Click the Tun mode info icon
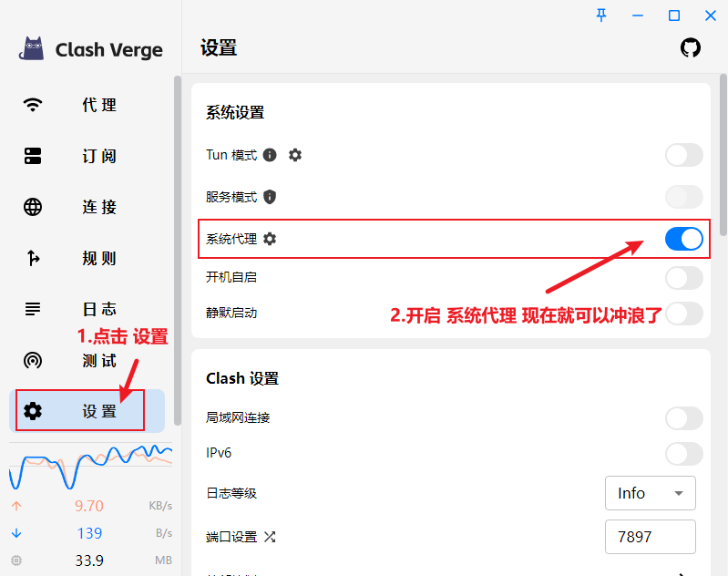Screen dimensions: 728x576 (x=270, y=155)
